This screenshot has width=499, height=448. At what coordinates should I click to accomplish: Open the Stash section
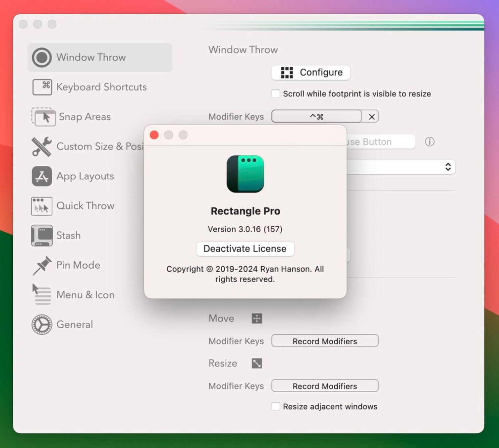click(68, 235)
